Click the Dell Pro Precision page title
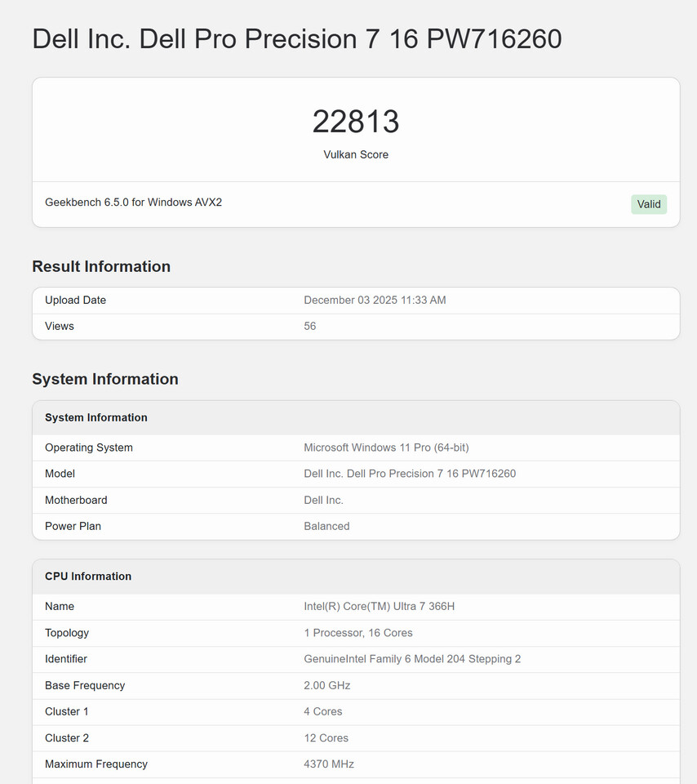 pos(296,38)
